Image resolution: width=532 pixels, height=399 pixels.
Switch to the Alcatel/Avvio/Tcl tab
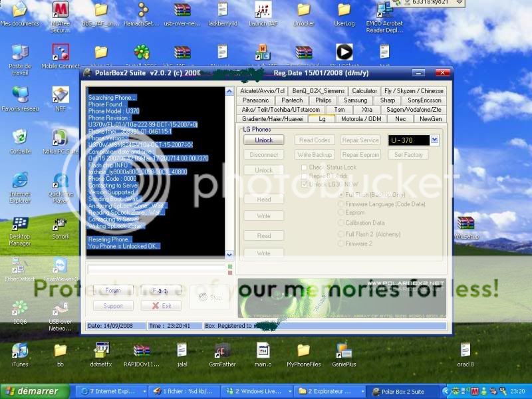[x=262, y=91]
